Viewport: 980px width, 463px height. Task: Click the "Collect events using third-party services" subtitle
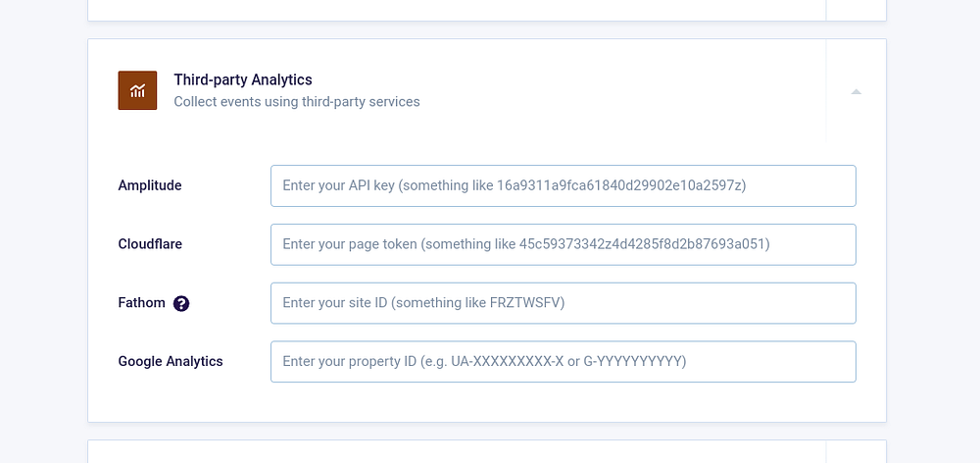[296, 101]
